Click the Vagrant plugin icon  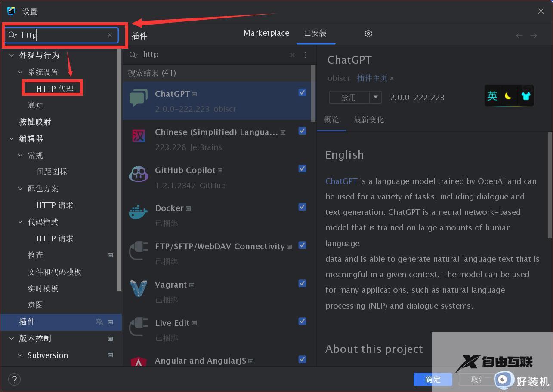coord(138,290)
